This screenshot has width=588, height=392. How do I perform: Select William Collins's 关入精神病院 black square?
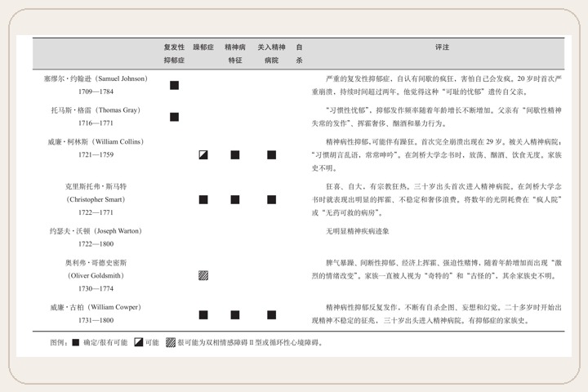click(271, 155)
